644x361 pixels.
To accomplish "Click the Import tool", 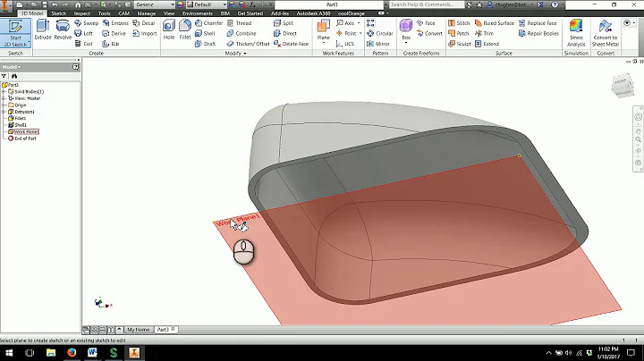I will click(145, 33).
